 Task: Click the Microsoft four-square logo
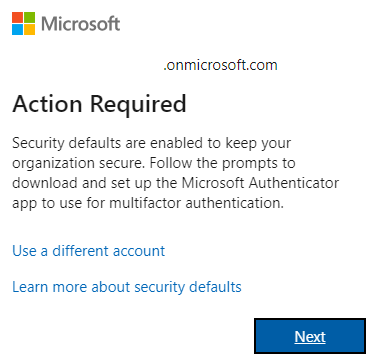pyautogui.click(x=23, y=24)
